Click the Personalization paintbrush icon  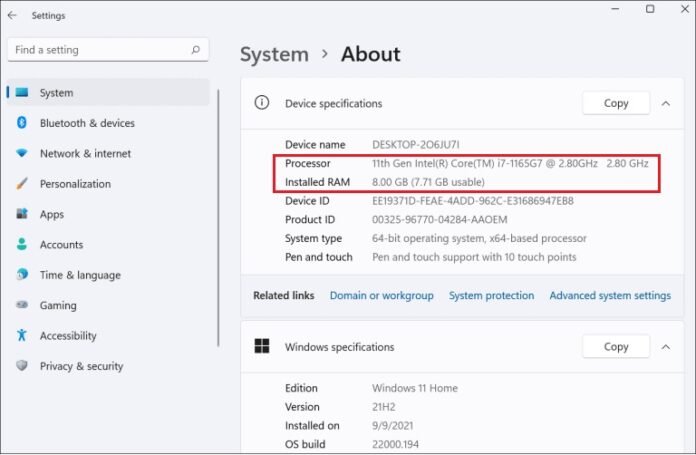(x=22, y=183)
